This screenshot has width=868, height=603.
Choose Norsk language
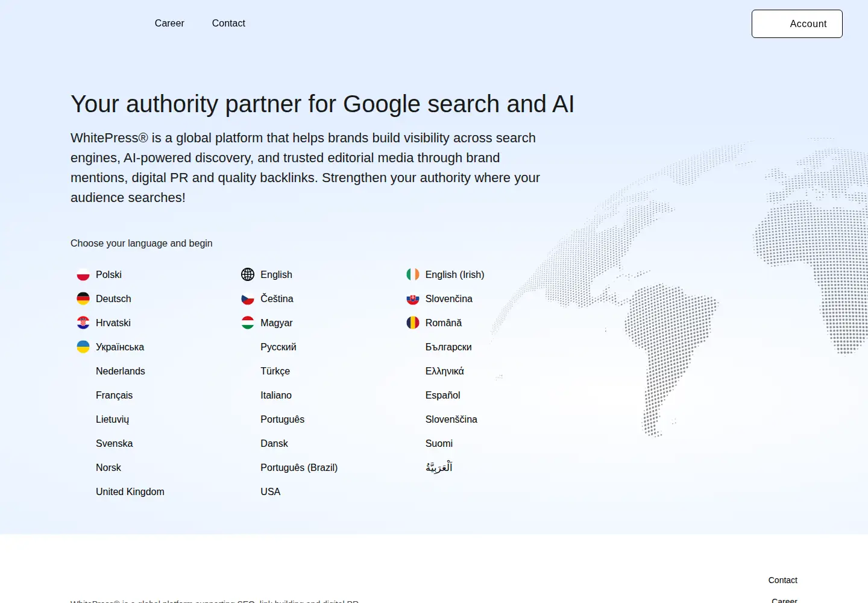pos(108,467)
